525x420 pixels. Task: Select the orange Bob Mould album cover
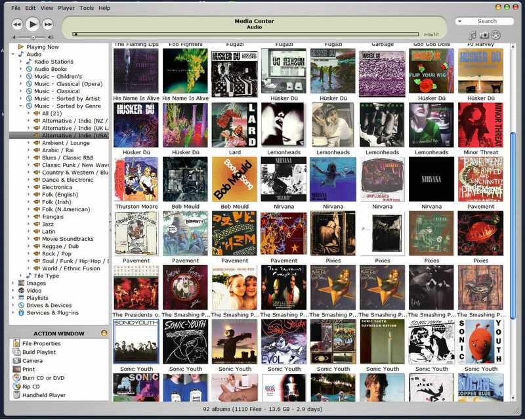click(234, 179)
